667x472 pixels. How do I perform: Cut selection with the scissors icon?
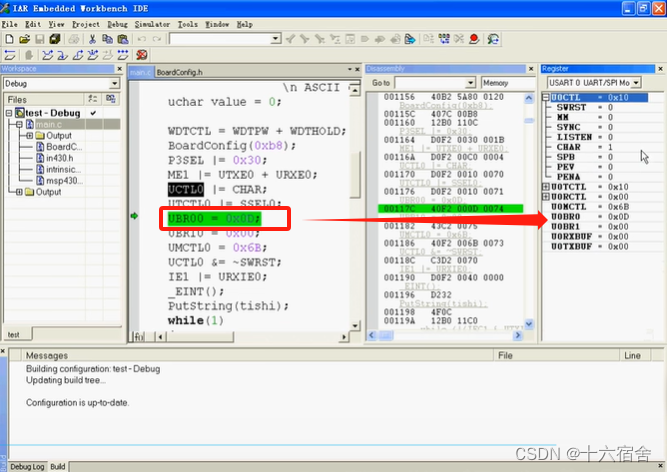tap(92, 39)
